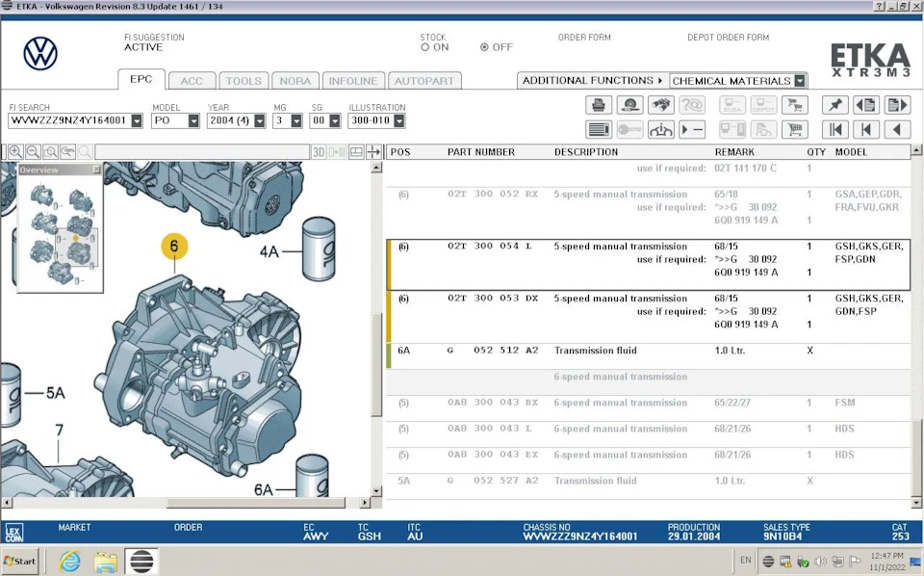Go to previous illustration page icon
Viewport: 924px width, 576px height.
[x=866, y=105]
